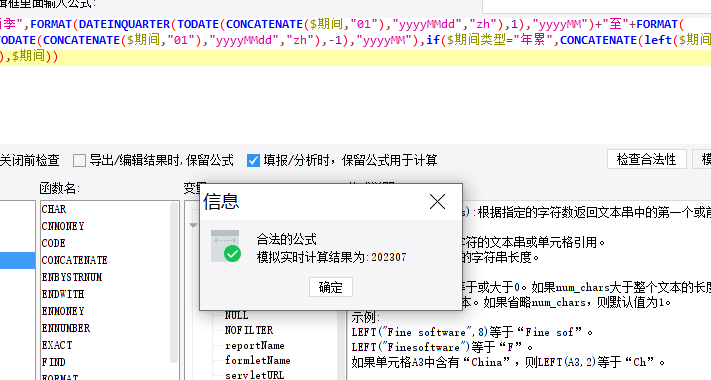Select FIND function
711x380 pixels.
pyautogui.click(x=54, y=362)
